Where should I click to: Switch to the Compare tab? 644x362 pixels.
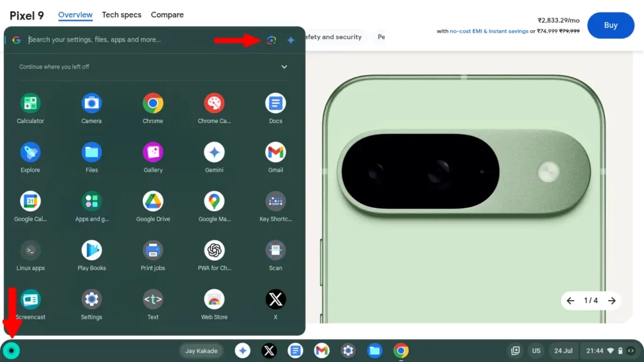pos(167,14)
